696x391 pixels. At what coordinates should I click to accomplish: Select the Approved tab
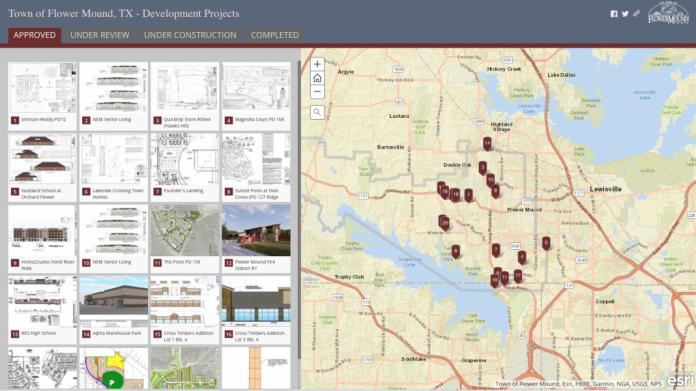[35, 35]
